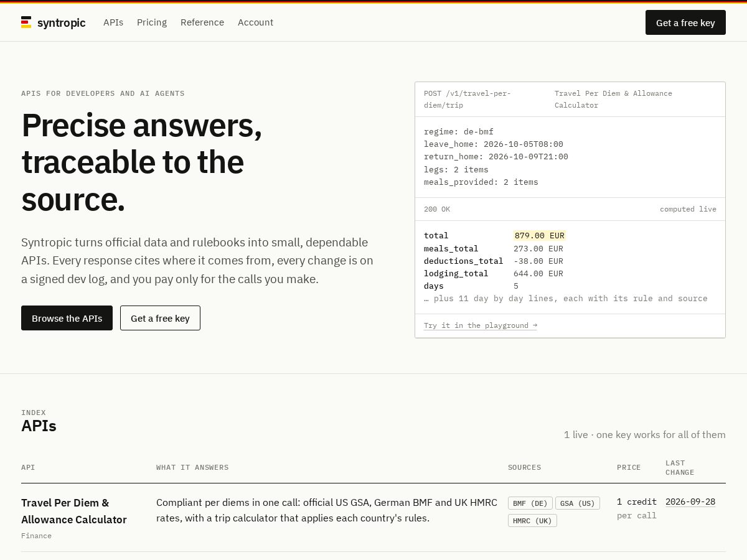The height and width of the screenshot is (560, 747).
Task: Click the GSA (US) source tag
Action: pos(578,503)
